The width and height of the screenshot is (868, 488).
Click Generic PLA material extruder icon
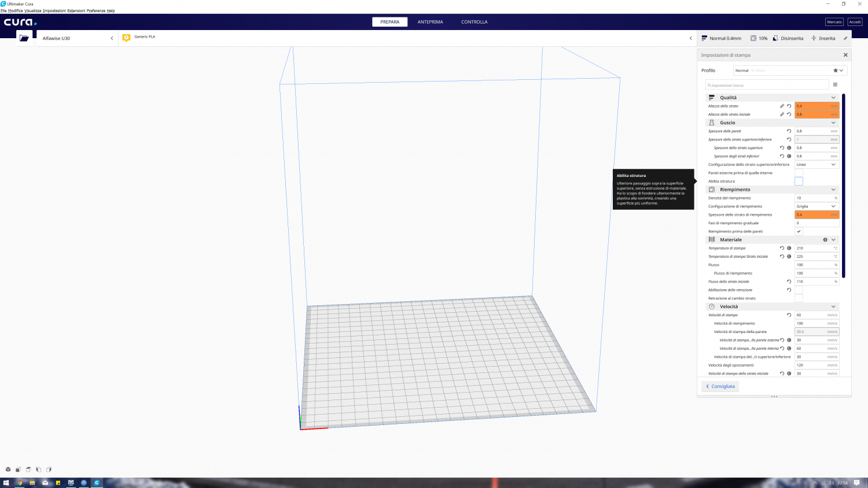126,38
